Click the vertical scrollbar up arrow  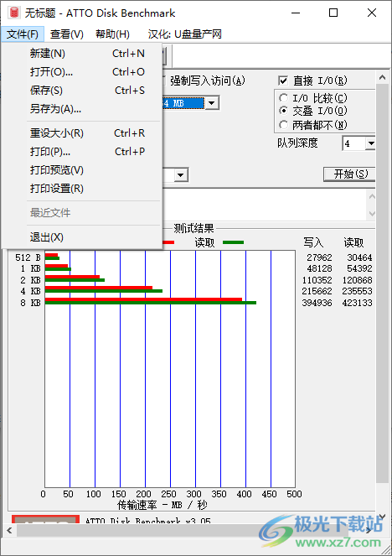(x=383, y=77)
